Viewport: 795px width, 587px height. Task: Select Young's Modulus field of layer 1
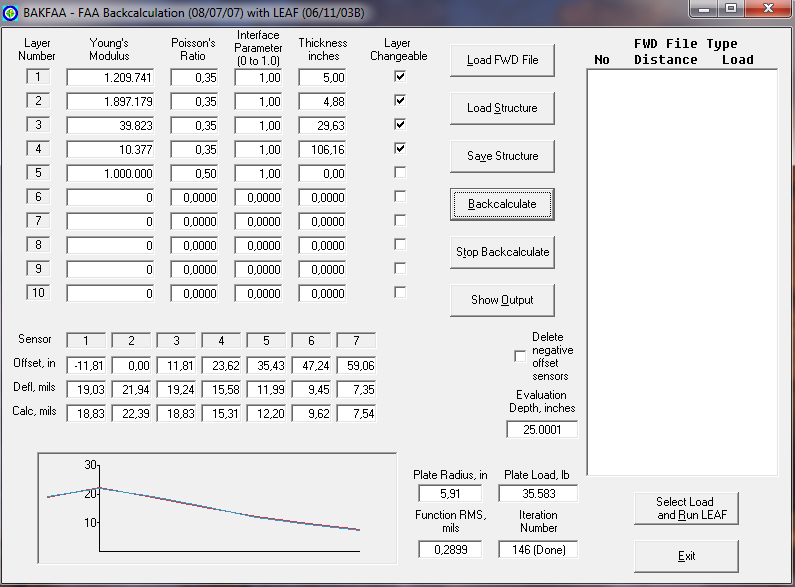(x=110, y=78)
